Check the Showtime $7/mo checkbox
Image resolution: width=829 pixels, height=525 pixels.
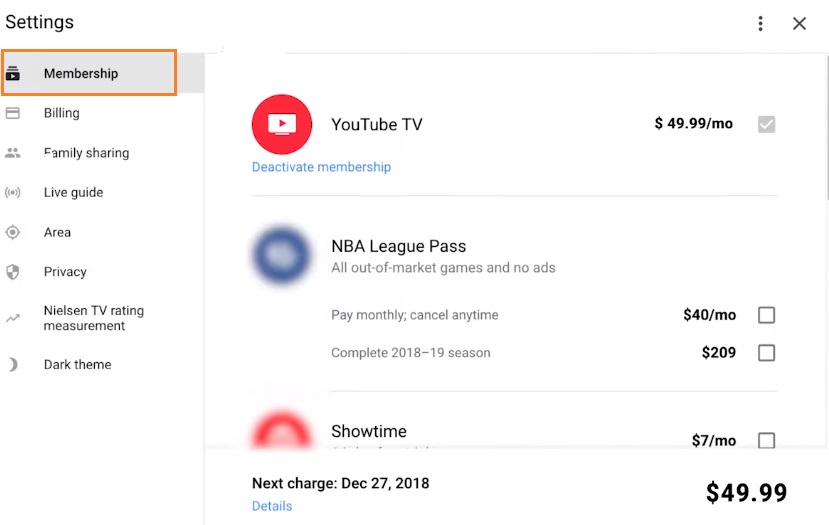[766, 440]
